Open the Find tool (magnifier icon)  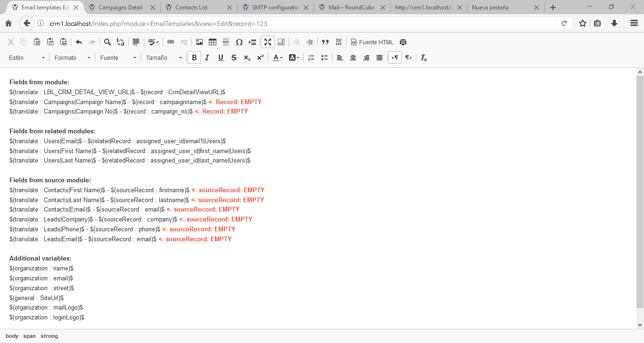tap(107, 42)
